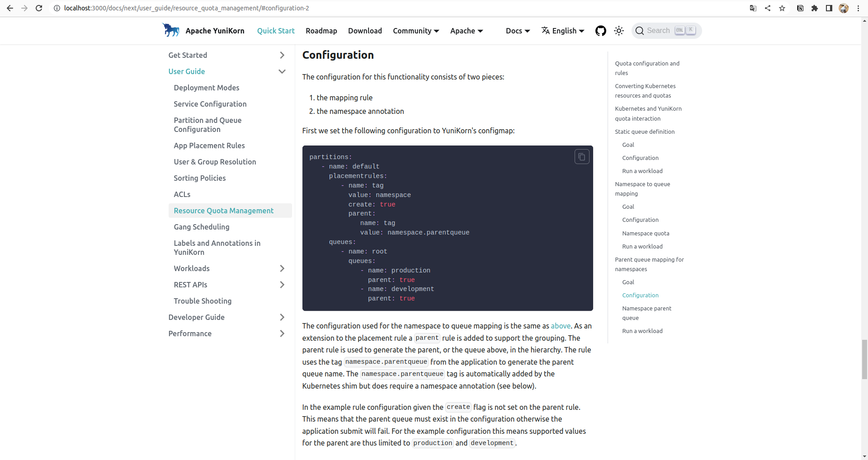Jump to Namespace parent queue section

(646, 313)
